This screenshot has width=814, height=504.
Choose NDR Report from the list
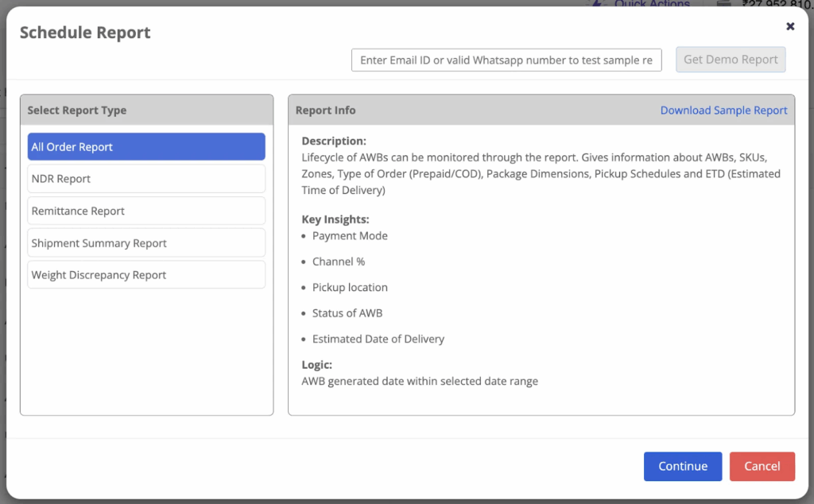[146, 179]
